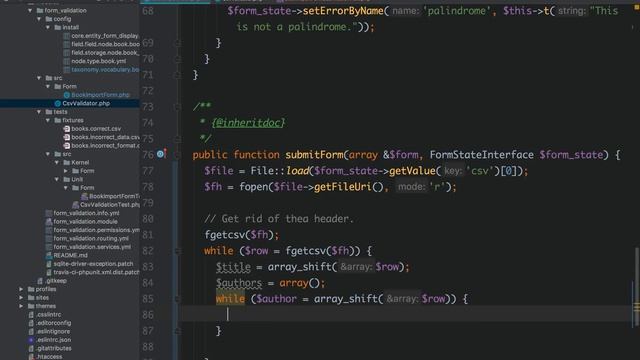Click the fold end marker at line 69
The image size is (640, 360).
(177, 42)
